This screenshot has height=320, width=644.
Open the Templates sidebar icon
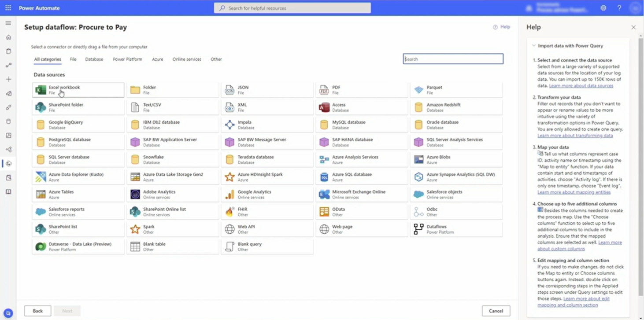click(x=8, y=93)
